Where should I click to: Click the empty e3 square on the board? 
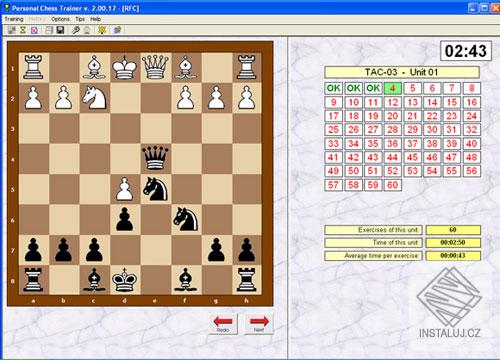click(155, 128)
